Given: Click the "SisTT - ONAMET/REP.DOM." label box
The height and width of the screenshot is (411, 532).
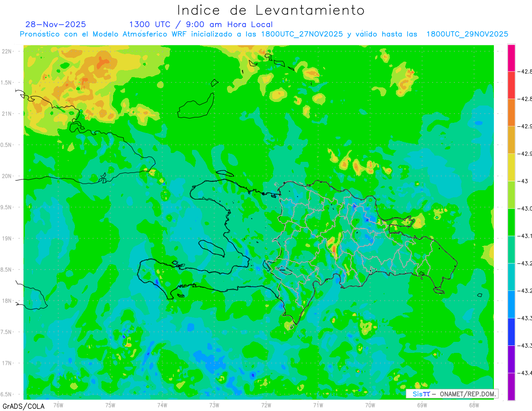Looking at the screenshot, I should click(452, 394).
